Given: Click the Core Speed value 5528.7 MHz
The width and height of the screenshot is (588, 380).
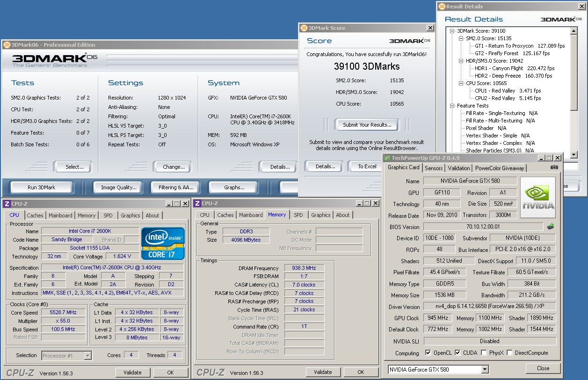Looking at the screenshot, I should [x=64, y=313].
